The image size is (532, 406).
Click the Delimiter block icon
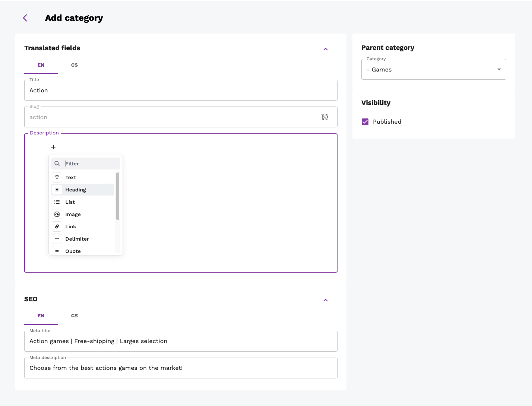click(57, 239)
